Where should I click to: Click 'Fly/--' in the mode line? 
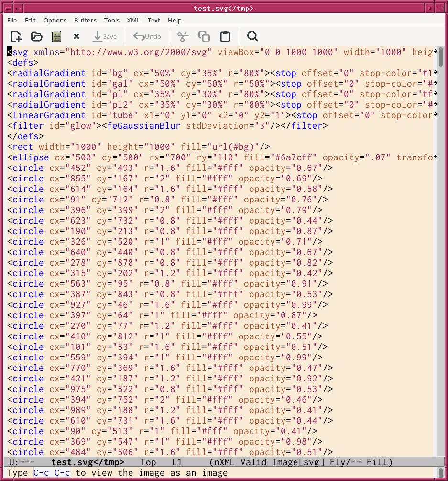pos(345,462)
